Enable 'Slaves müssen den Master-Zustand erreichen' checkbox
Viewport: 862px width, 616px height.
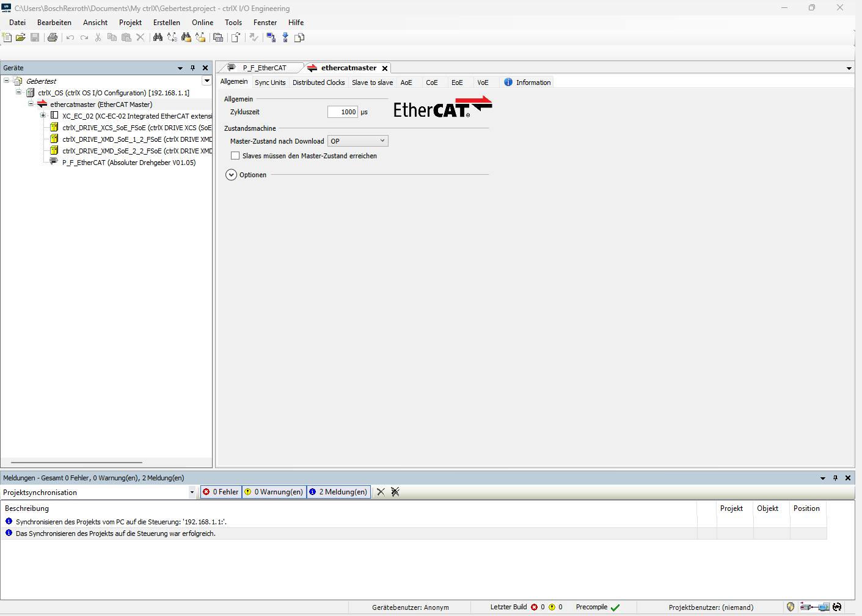(x=235, y=156)
